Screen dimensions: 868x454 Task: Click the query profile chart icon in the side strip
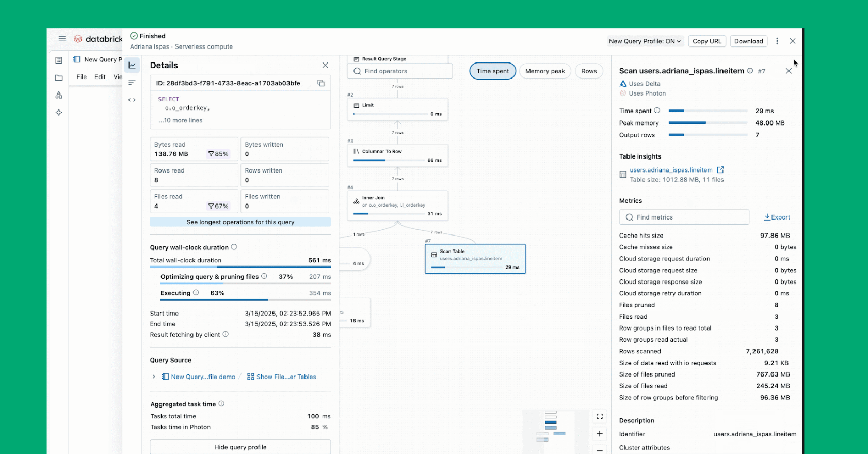pos(132,65)
